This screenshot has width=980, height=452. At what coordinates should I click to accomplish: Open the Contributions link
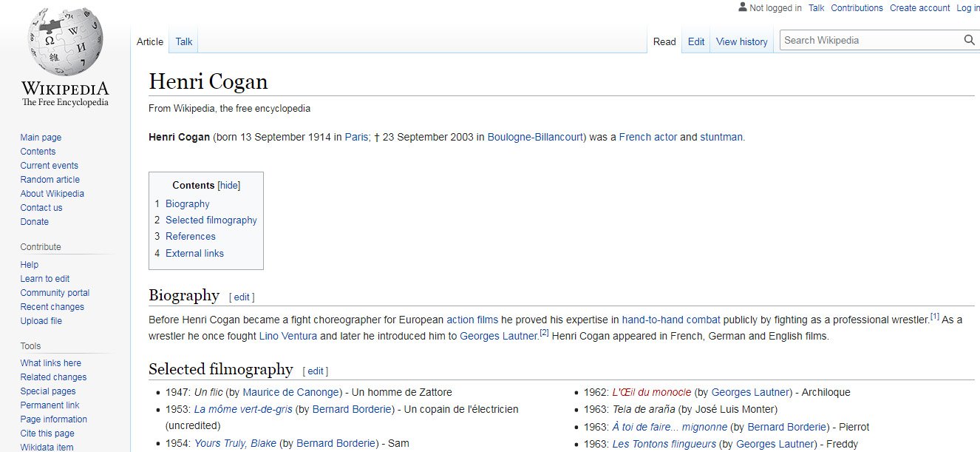857,8
